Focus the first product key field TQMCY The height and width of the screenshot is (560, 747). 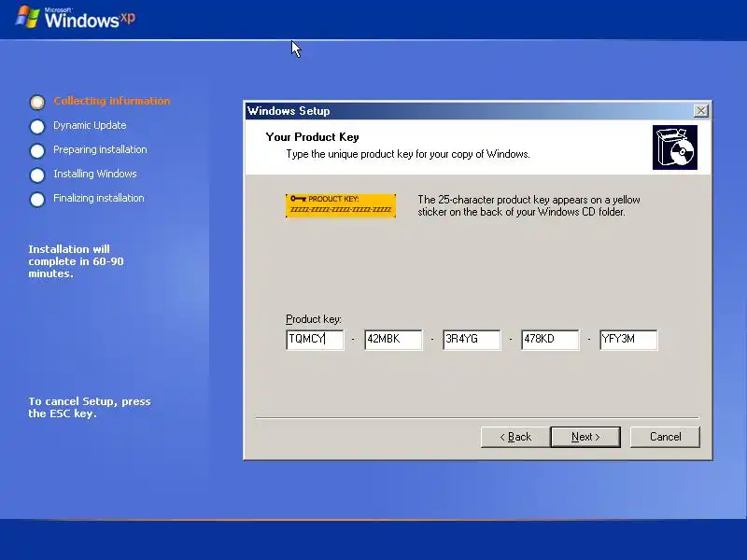coord(315,340)
